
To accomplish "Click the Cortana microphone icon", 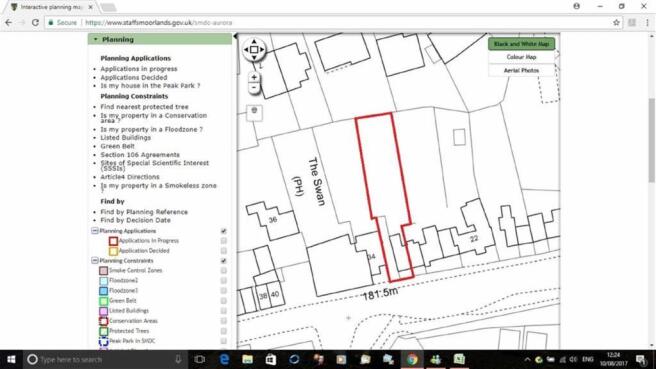I will [178, 359].
